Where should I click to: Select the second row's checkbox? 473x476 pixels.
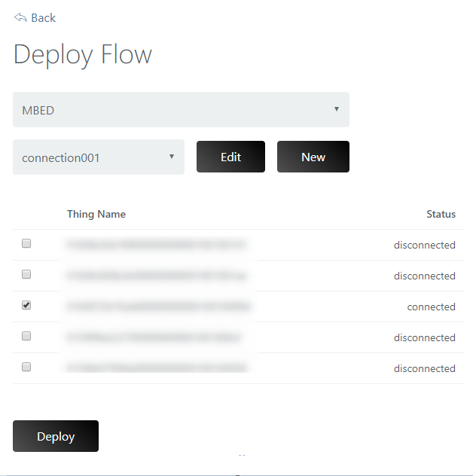click(26, 274)
